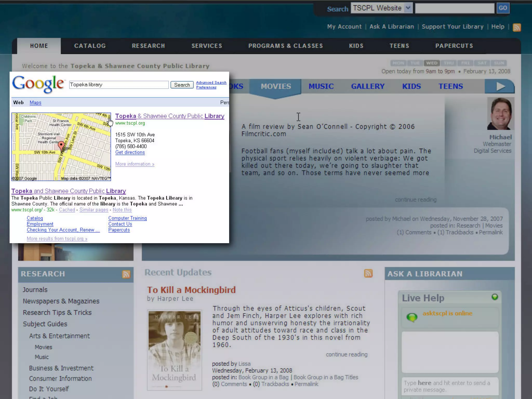
Task: Open the Get directions link
Action: (x=130, y=152)
